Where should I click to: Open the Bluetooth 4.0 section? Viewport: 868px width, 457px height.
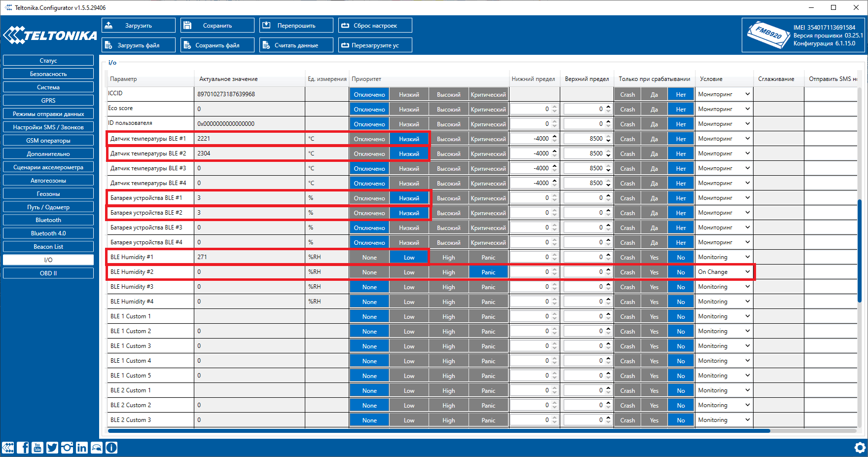click(48, 233)
